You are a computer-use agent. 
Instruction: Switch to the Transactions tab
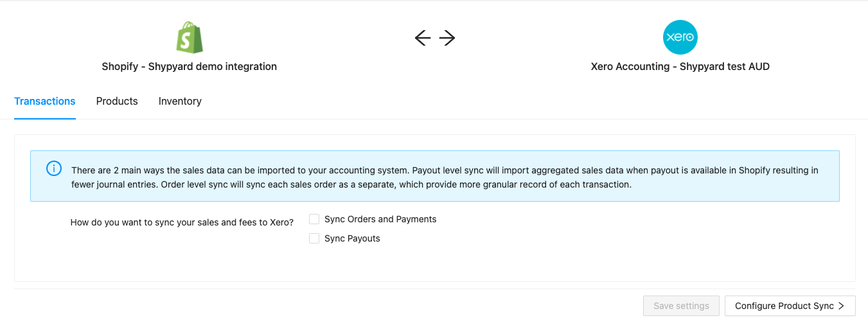coord(45,102)
